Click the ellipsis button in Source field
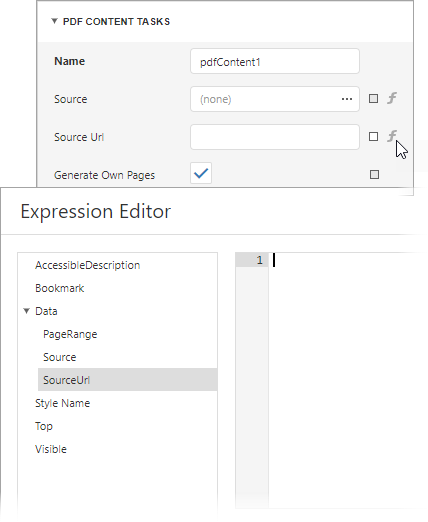The image size is (428, 522). 347,99
